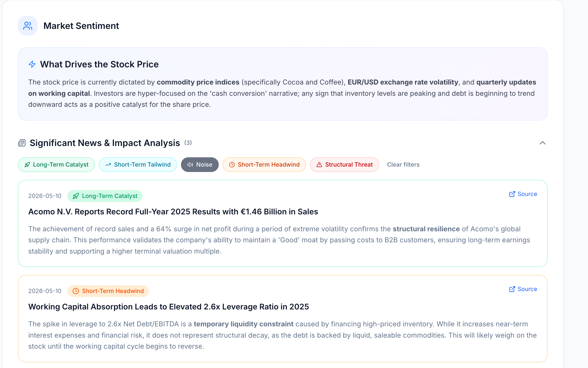Click the newspaper icon next to Significant News
Screen dimensions: 588x368
(22, 143)
